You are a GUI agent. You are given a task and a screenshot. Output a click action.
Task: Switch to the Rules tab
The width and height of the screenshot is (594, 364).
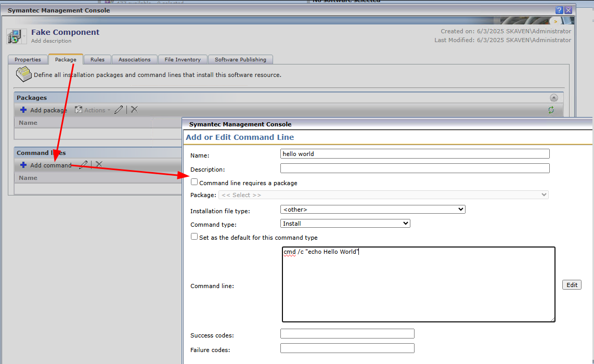[x=97, y=60]
